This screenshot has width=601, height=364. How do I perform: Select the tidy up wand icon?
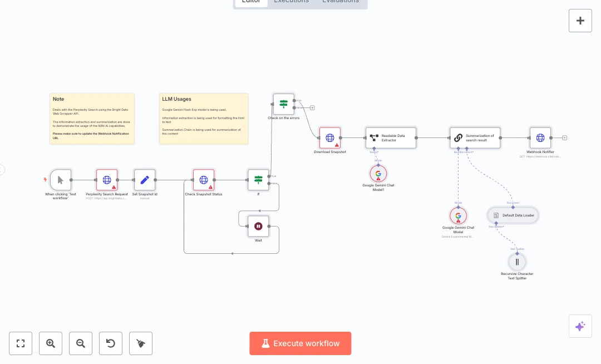point(141,343)
